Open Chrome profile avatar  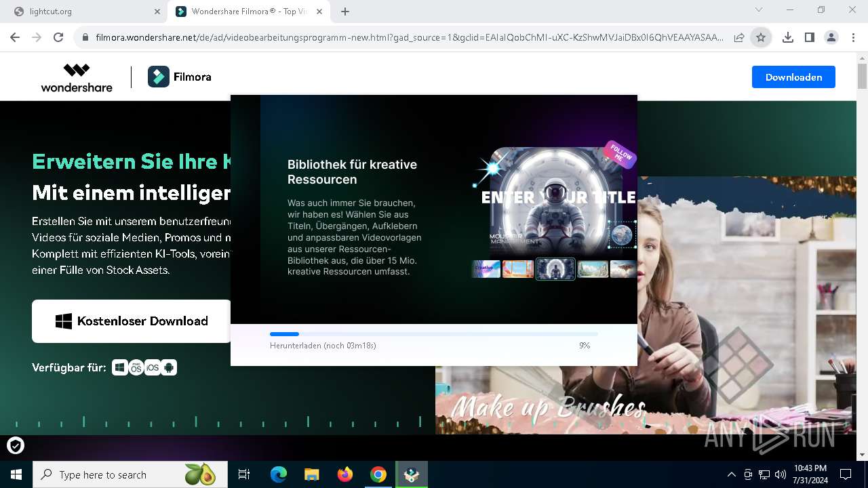click(831, 37)
